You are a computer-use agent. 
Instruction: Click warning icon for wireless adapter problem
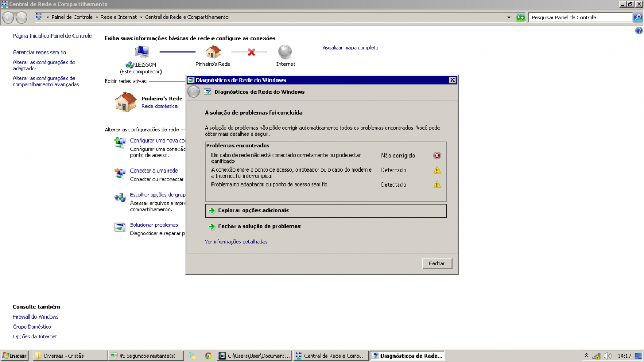pos(437,184)
